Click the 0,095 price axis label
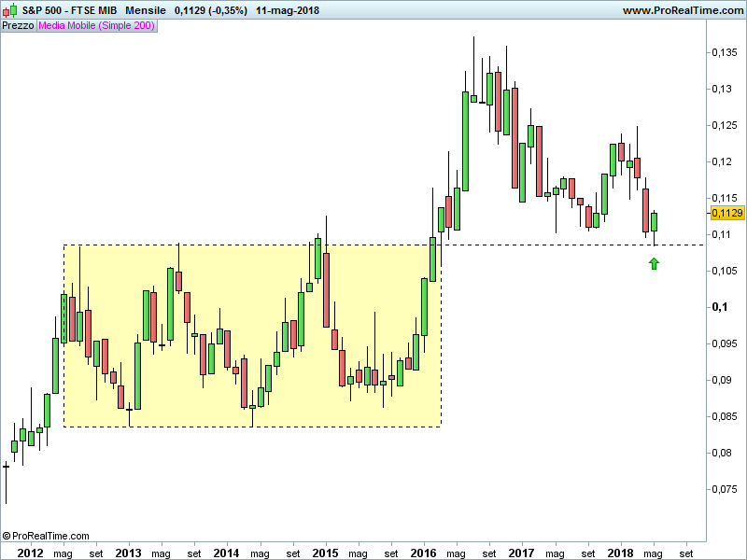This screenshot has height=560, width=747. point(725,343)
